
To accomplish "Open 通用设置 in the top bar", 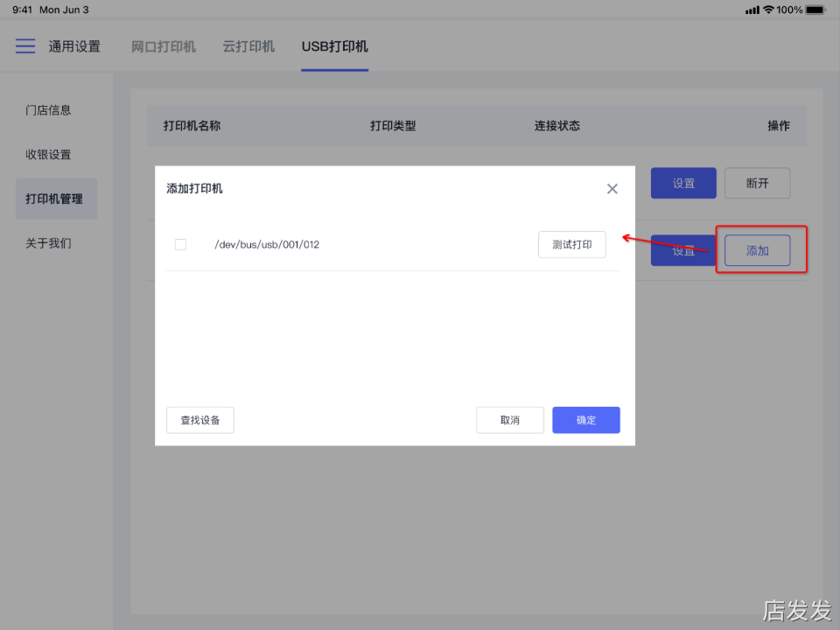I will (x=74, y=46).
